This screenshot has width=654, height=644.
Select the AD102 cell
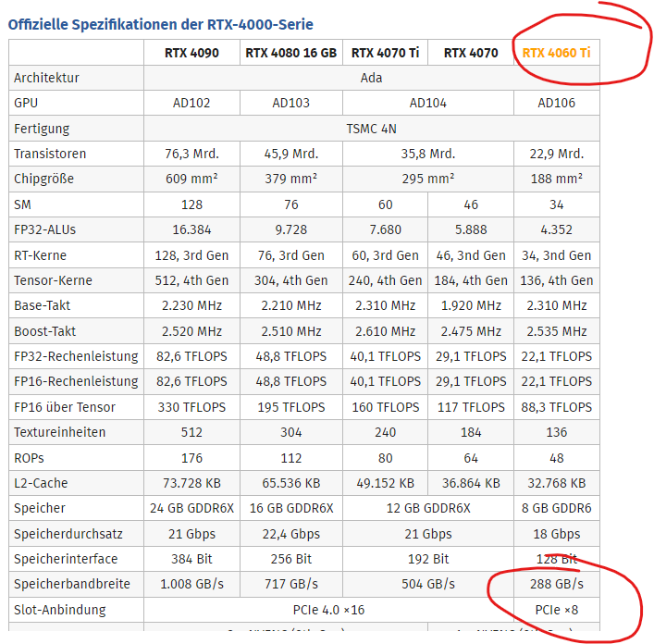pyautogui.click(x=191, y=103)
